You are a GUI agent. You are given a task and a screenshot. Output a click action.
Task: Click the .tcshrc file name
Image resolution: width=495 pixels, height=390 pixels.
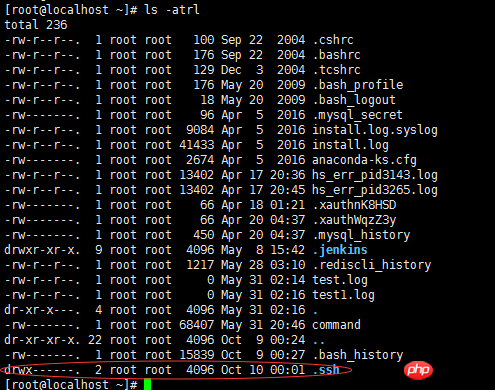[x=337, y=70]
